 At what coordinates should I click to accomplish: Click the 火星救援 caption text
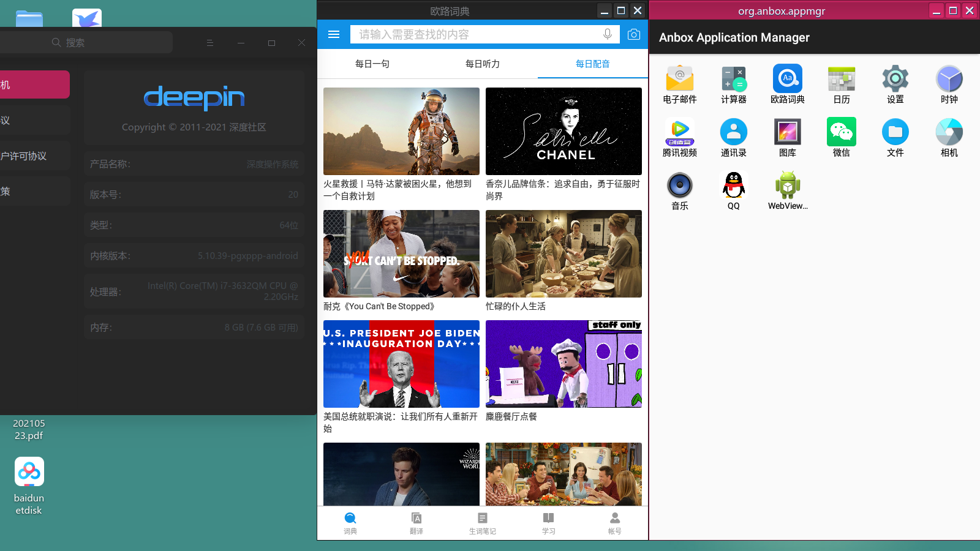[398, 190]
